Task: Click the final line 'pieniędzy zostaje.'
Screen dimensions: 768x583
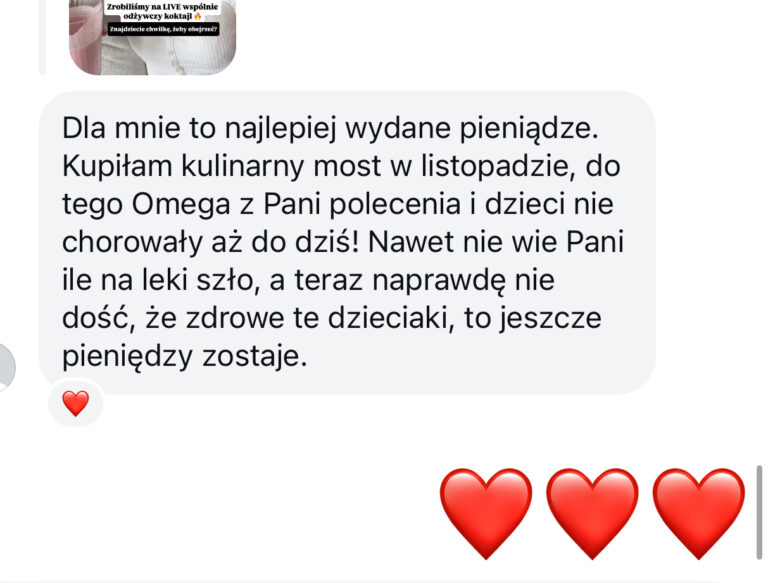Action: [185, 357]
